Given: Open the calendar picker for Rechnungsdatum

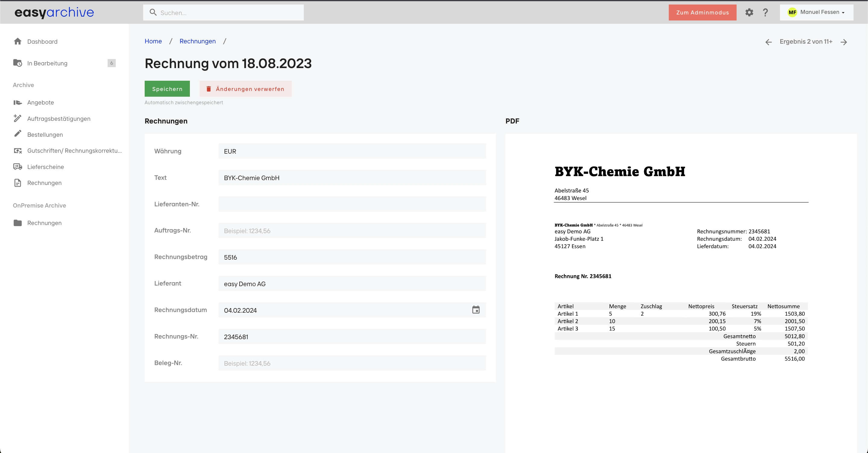Looking at the screenshot, I should tap(476, 310).
